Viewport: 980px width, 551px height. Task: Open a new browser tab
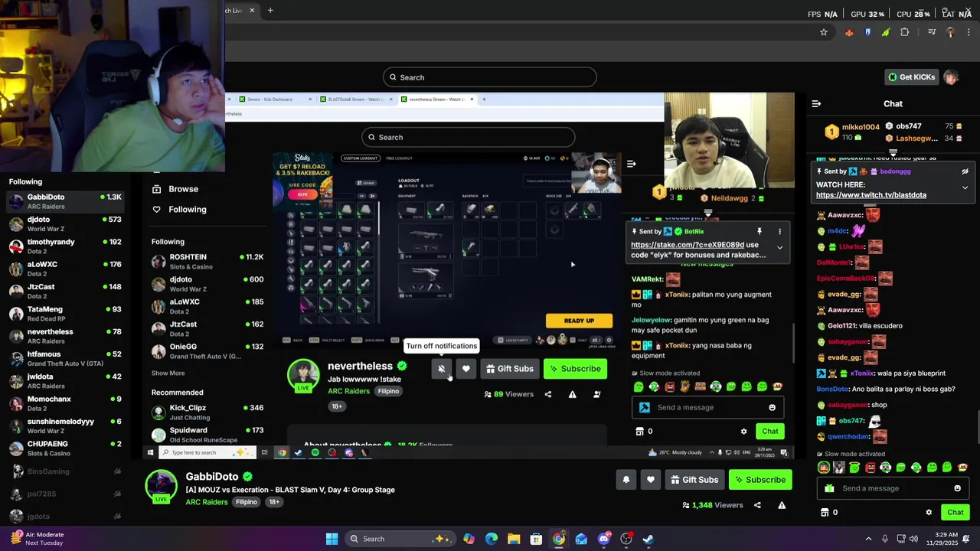tap(270, 10)
